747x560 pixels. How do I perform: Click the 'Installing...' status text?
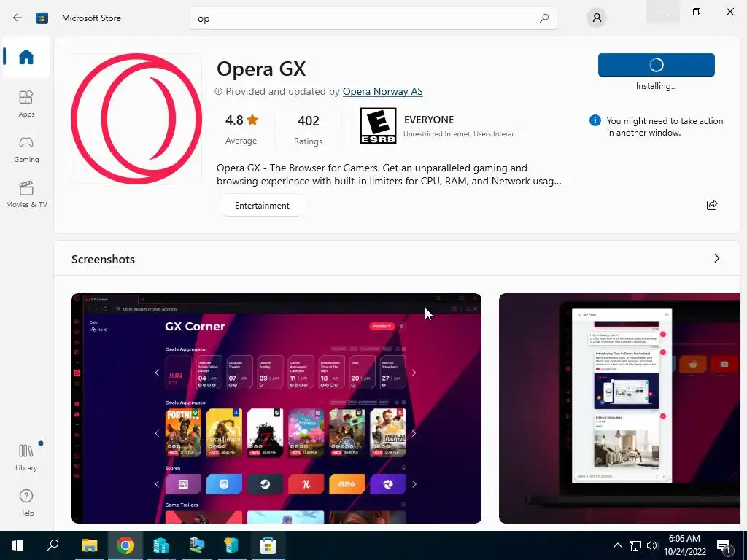point(656,86)
